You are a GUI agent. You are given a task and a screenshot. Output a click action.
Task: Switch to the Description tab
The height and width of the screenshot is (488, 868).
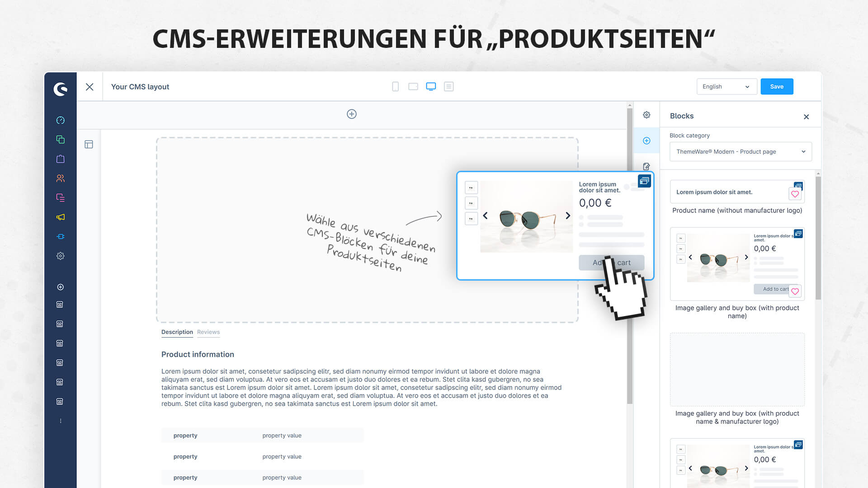point(176,332)
